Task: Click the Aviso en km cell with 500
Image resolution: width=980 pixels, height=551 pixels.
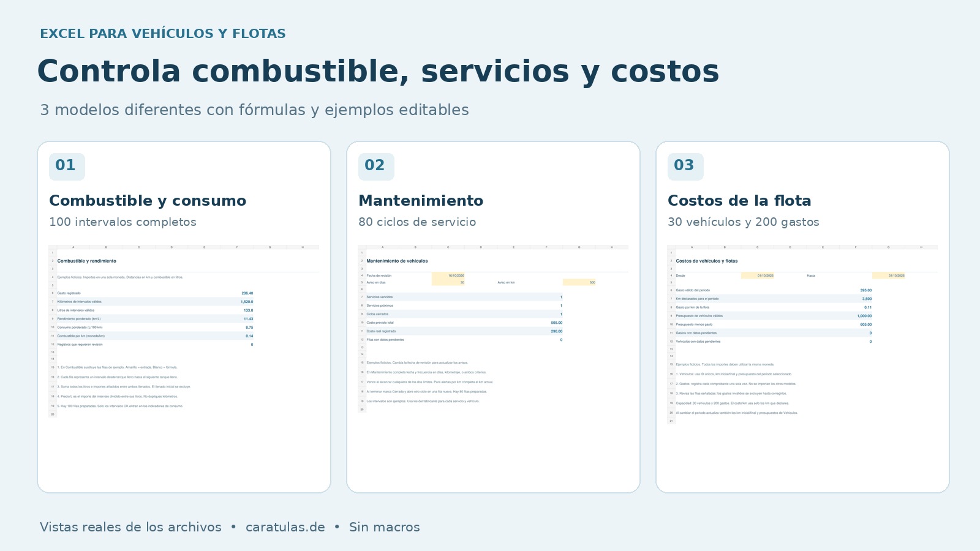Action: [579, 282]
